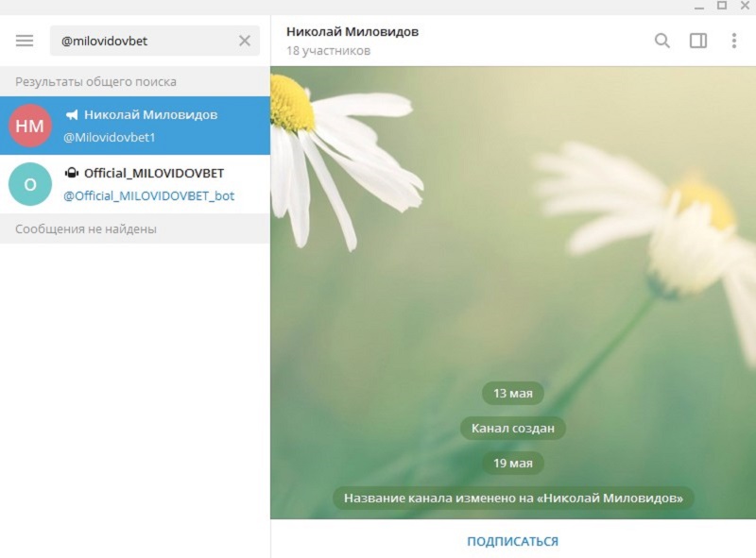The image size is (756, 558).
Task: Click the 19 мая date badge
Action: pos(513,463)
